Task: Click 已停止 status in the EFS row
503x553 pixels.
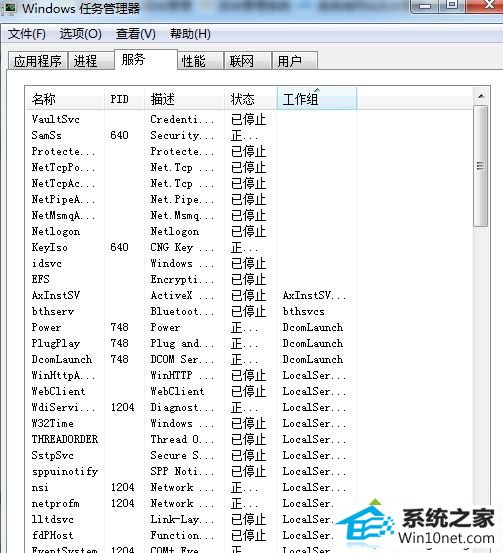Action: click(x=248, y=279)
